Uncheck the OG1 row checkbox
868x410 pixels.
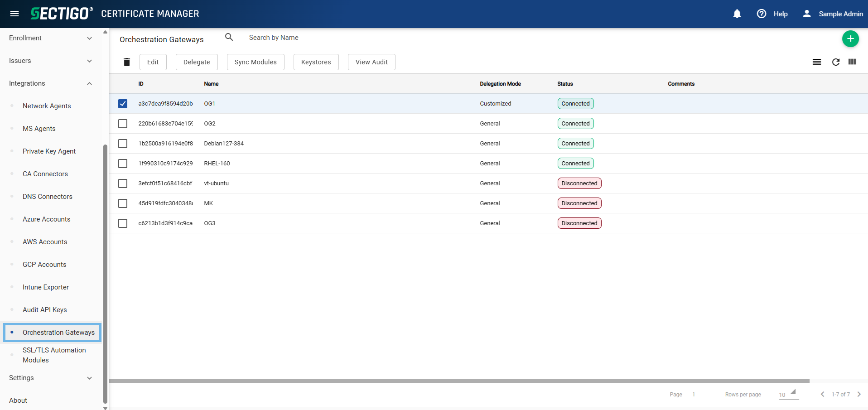(123, 104)
